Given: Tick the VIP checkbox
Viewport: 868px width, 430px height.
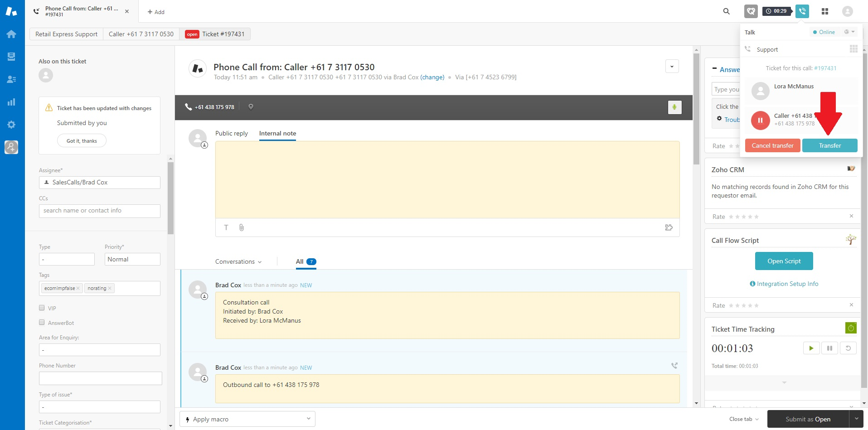Looking at the screenshot, I should coord(42,308).
